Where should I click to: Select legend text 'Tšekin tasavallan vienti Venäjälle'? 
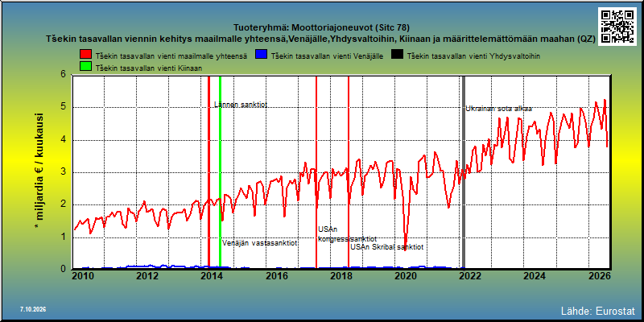[x=327, y=56]
